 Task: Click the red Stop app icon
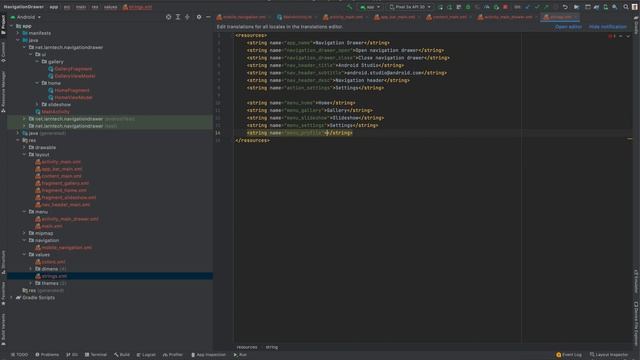[x=505, y=7]
